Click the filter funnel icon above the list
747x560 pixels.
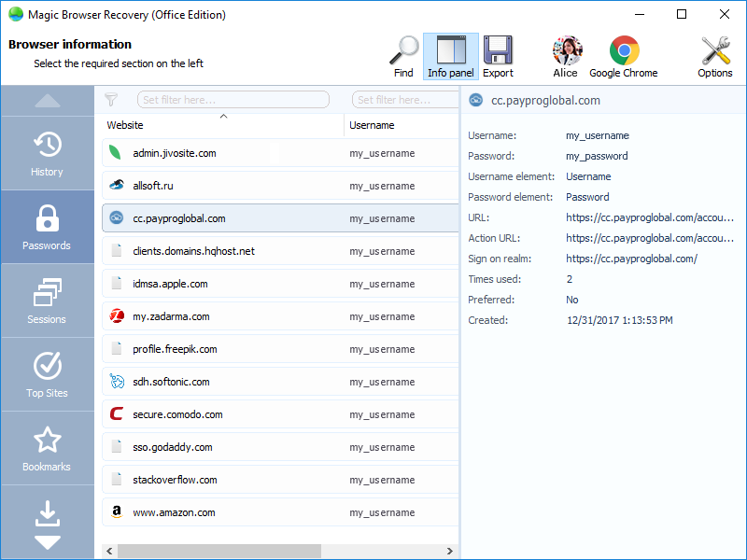pyautogui.click(x=112, y=99)
